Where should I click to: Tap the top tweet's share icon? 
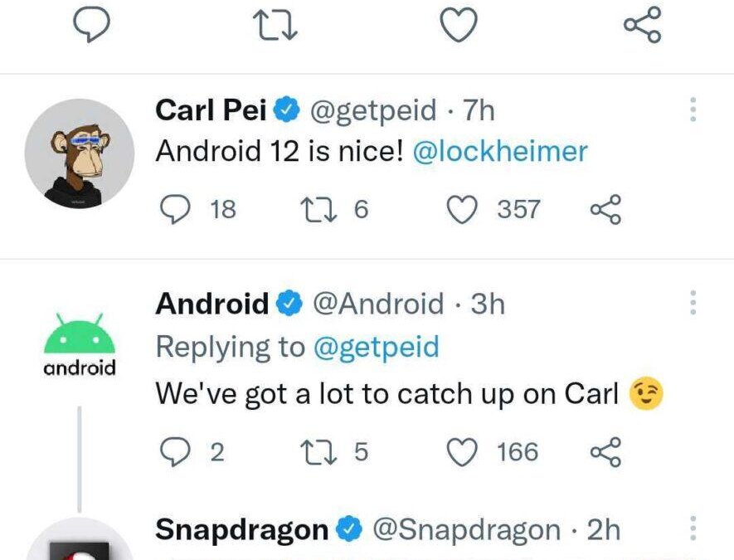(x=643, y=24)
